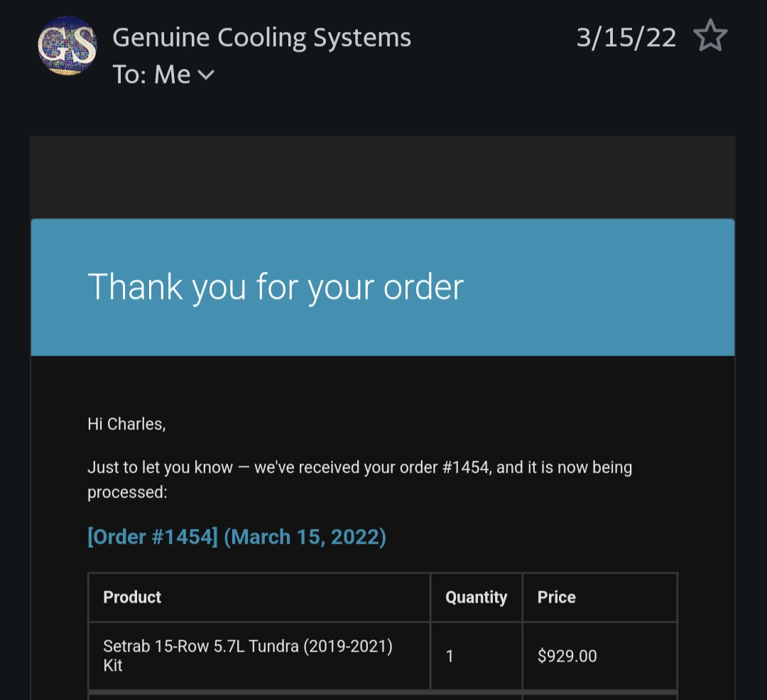Click the blank dark area above the banner
The height and width of the screenshot is (700, 767).
click(x=383, y=177)
